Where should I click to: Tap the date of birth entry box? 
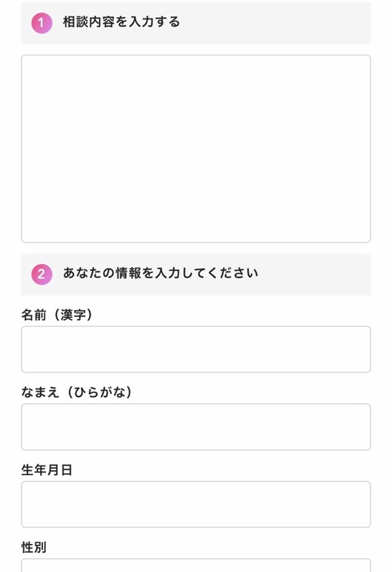coord(196,504)
